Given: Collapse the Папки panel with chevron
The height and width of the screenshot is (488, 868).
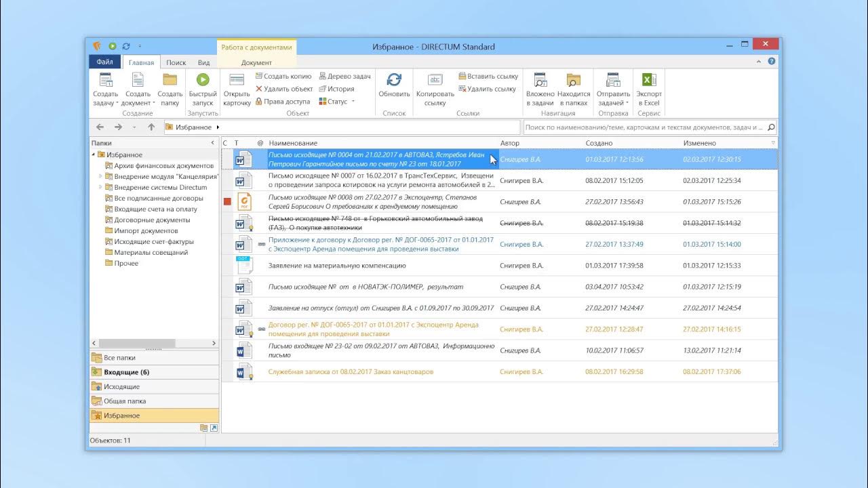Looking at the screenshot, I should click(212, 143).
